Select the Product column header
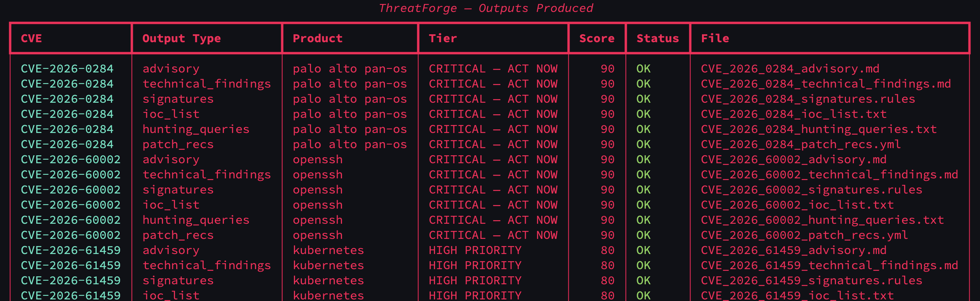The height and width of the screenshot is (301, 980). click(x=317, y=39)
